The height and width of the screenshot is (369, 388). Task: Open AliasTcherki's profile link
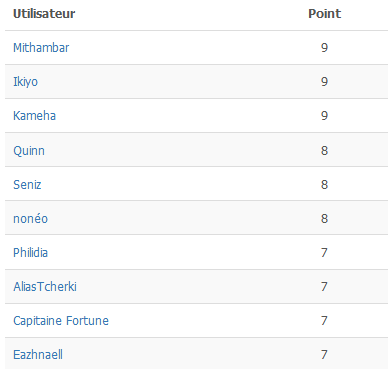coord(45,287)
